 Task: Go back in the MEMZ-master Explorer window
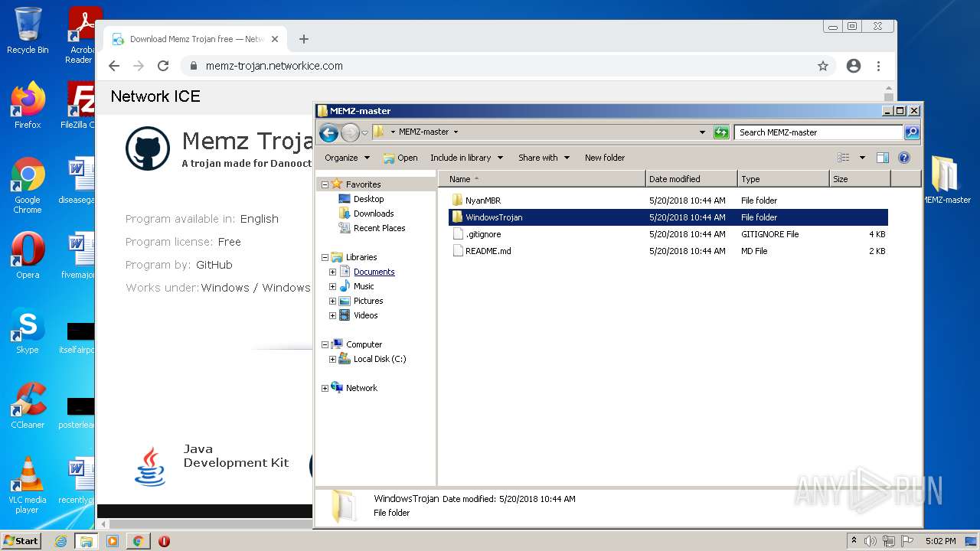[328, 132]
